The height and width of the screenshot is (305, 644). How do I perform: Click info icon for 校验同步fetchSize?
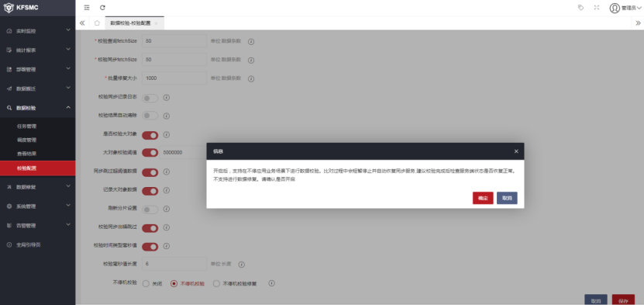pyautogui.click(x=251, y=60)
